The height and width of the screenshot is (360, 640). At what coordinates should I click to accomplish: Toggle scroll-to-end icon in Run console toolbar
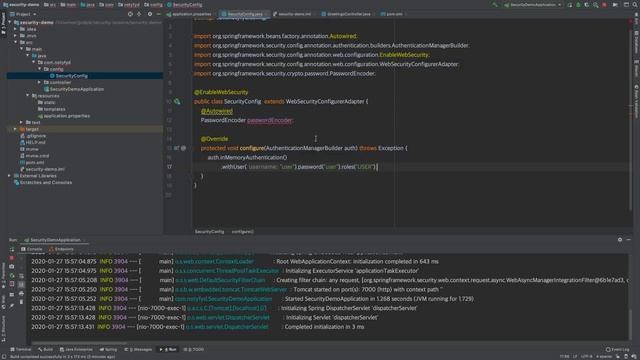(21, 284)
